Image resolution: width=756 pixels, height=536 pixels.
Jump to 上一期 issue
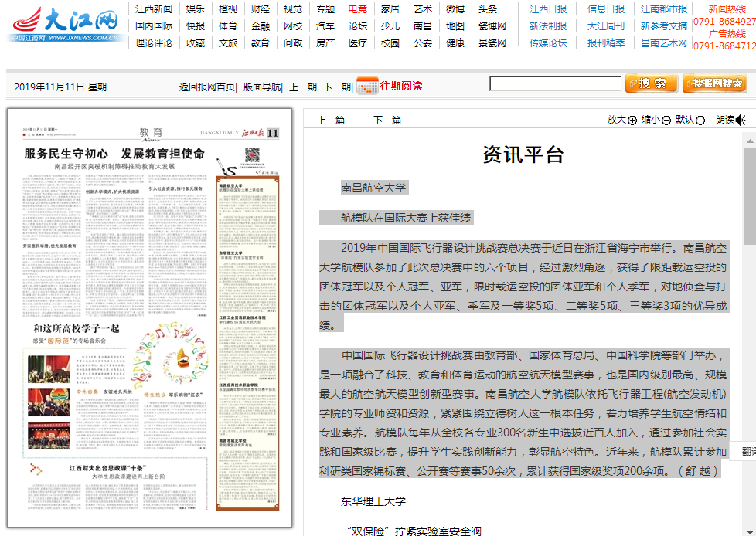[303, 87]
